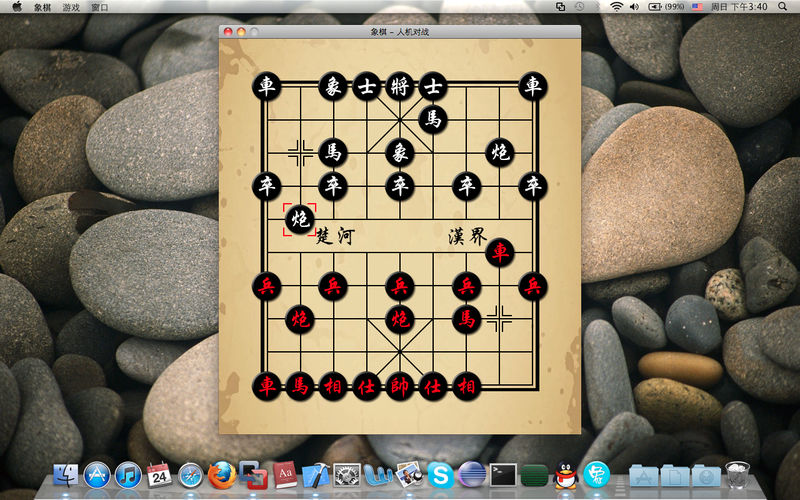Click the Apple logo menu
Image resolution: width=800 pixels, height=500 pixels.
pyautogui.click(x=17, y=7)
